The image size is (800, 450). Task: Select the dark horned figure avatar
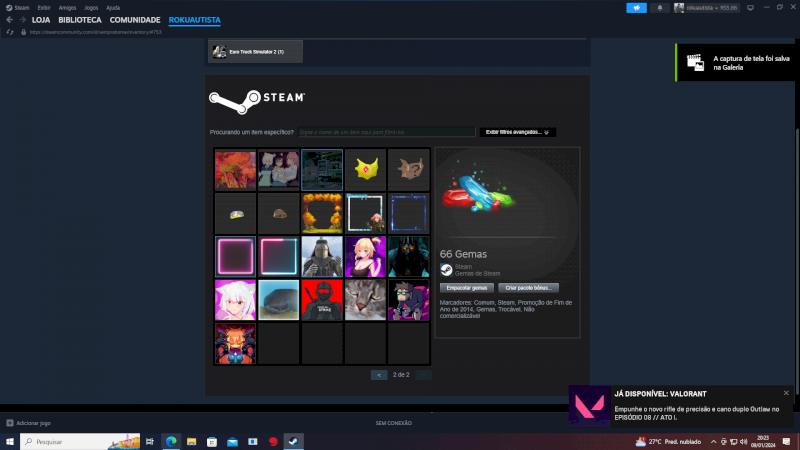(409, 257)
